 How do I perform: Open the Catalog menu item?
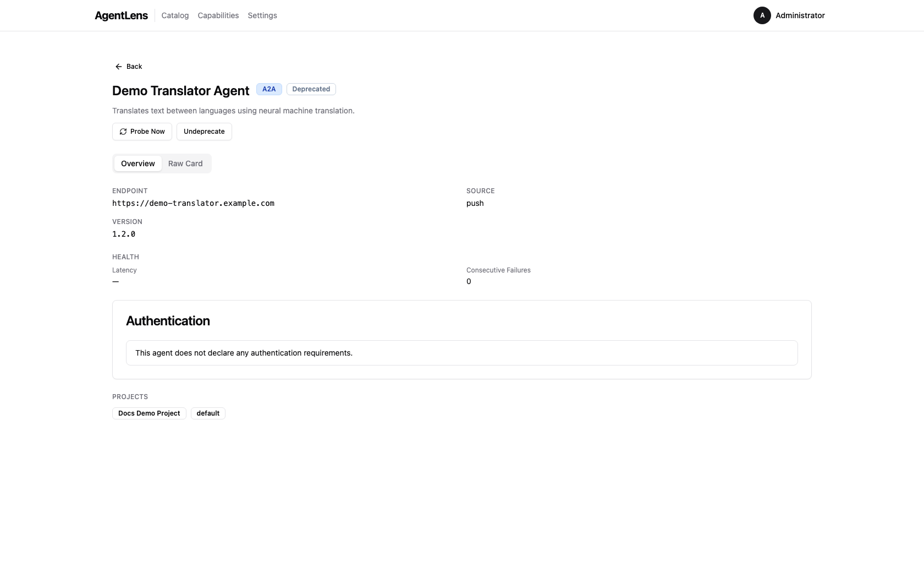[175, 15]
